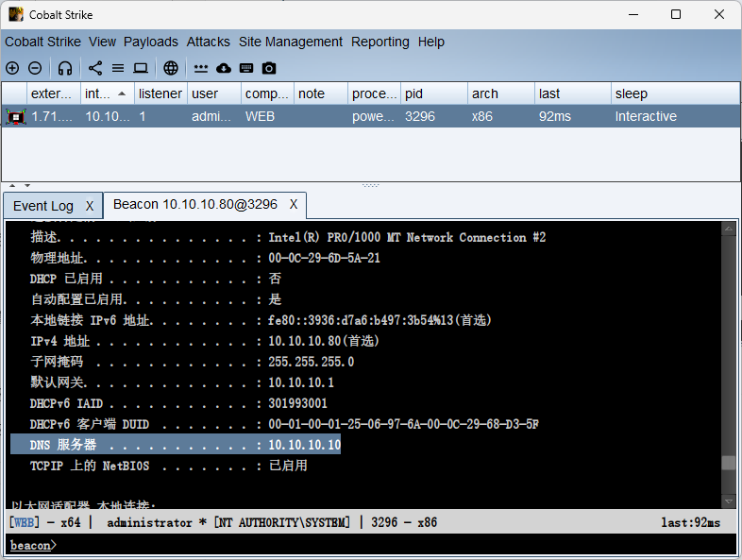Open screenshots viewer camera icon

point(269,68)
